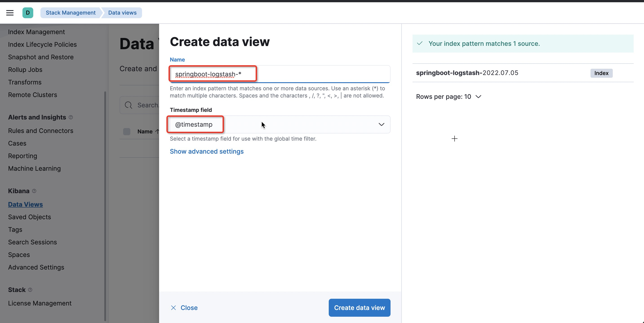Open Reporting in sidebar
This screenshot has height=323, width=644.
tap(22, 156)
